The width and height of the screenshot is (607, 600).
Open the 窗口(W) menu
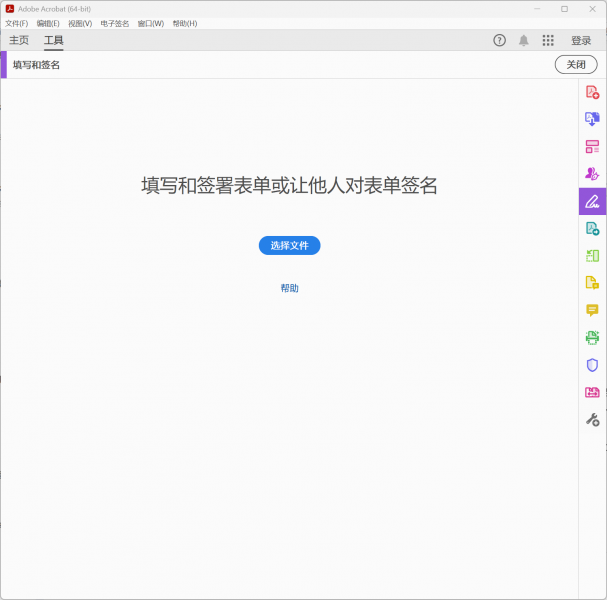point(151,24)
